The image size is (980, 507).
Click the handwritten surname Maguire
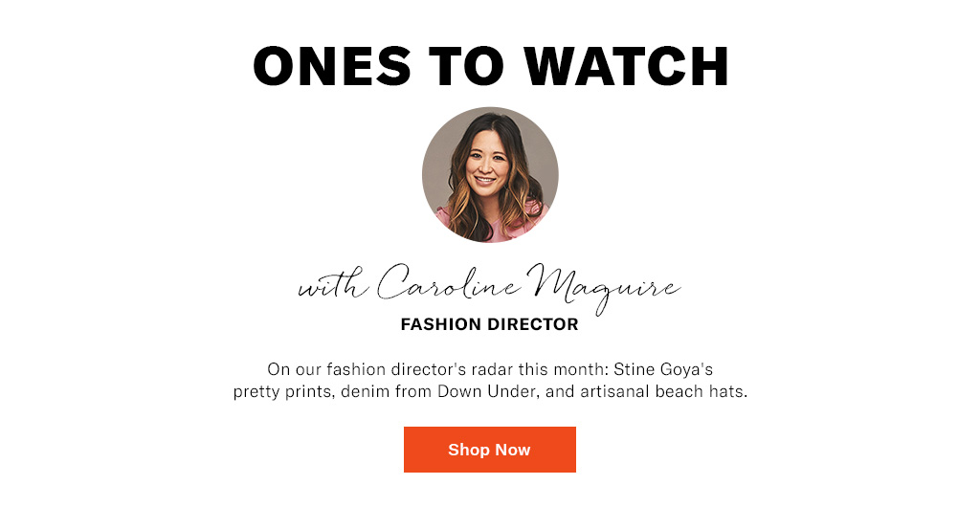point(604,289)
